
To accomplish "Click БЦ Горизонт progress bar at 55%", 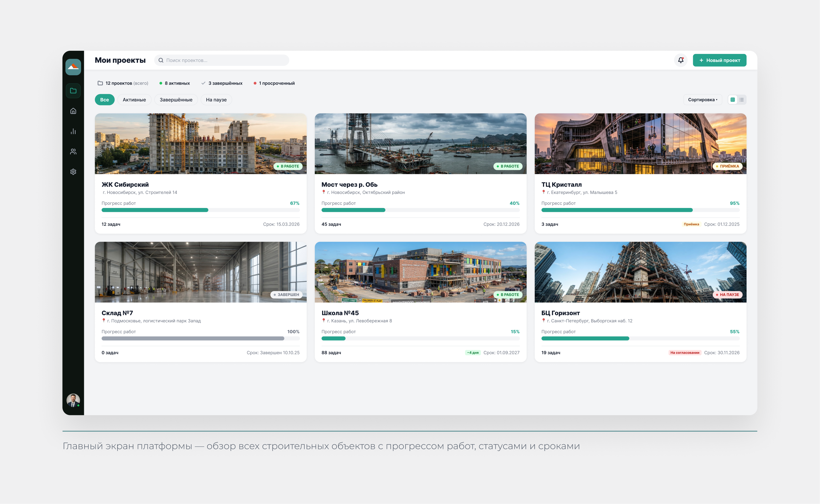I will (640, 338).
